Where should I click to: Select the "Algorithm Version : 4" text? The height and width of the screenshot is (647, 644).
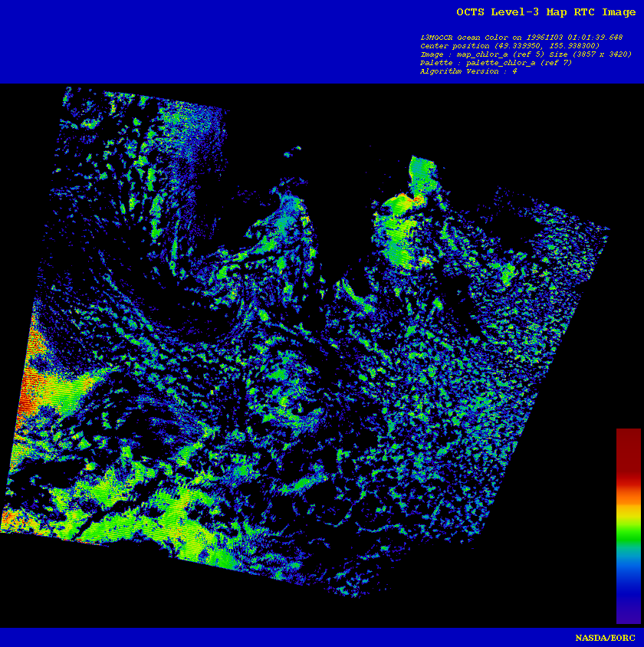(x=468, y=71)
